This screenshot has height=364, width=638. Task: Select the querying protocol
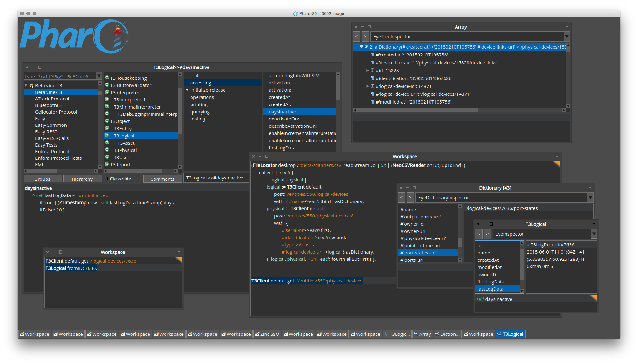[200, 112]
